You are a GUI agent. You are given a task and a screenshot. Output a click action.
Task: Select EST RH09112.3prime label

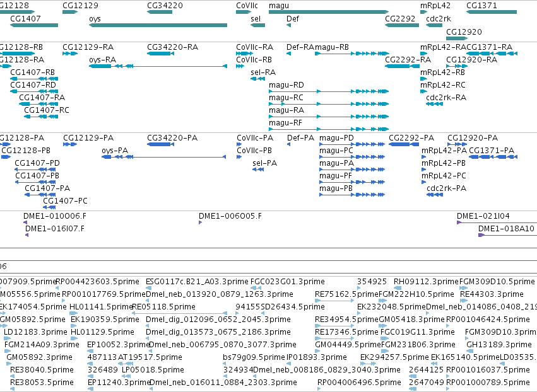[x=426, y=282]
